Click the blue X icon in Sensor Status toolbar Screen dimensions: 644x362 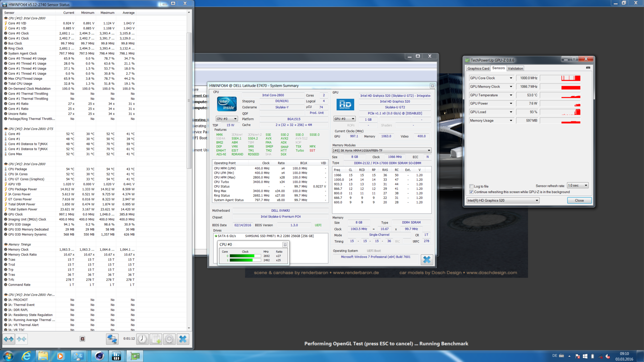click(183, 339)
